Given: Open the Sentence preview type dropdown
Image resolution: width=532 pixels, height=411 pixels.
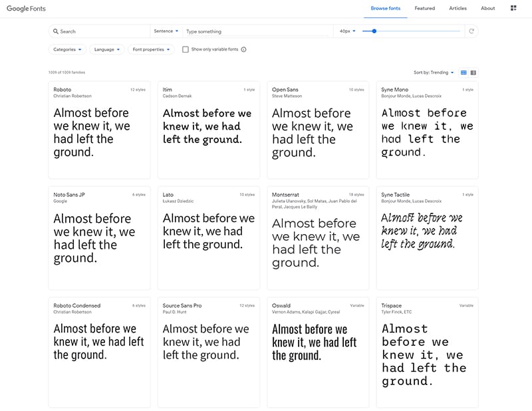Looking at the screenshot, I should pyautogui.click(x=166, y=31).
